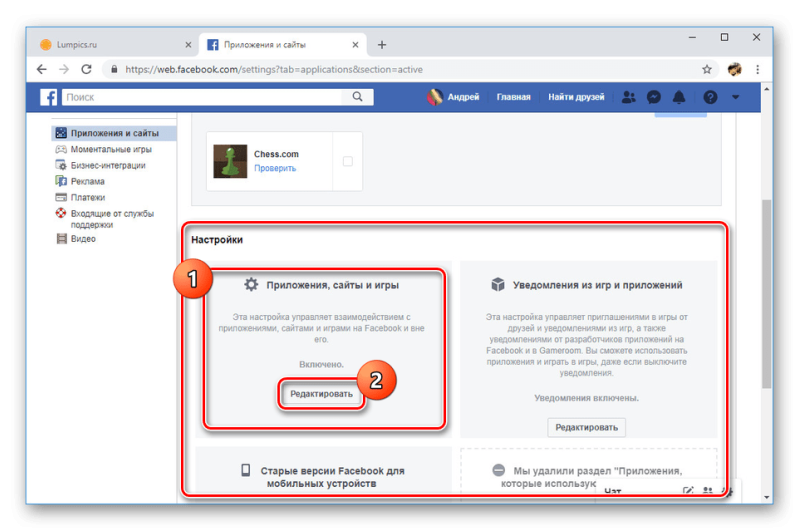This screenshot has width=800, height=531.
Task: Click Проверить link under Chess.com
Action: (x=275, y=168)
